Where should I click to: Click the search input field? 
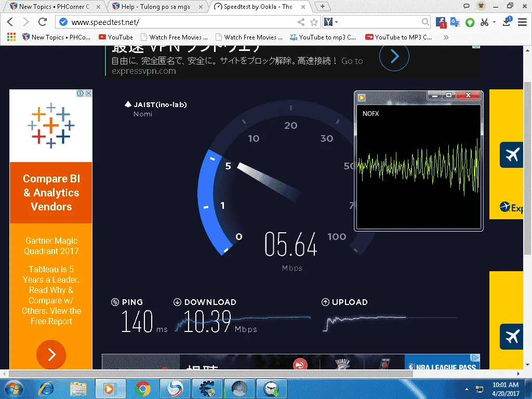tap(378, 22)
